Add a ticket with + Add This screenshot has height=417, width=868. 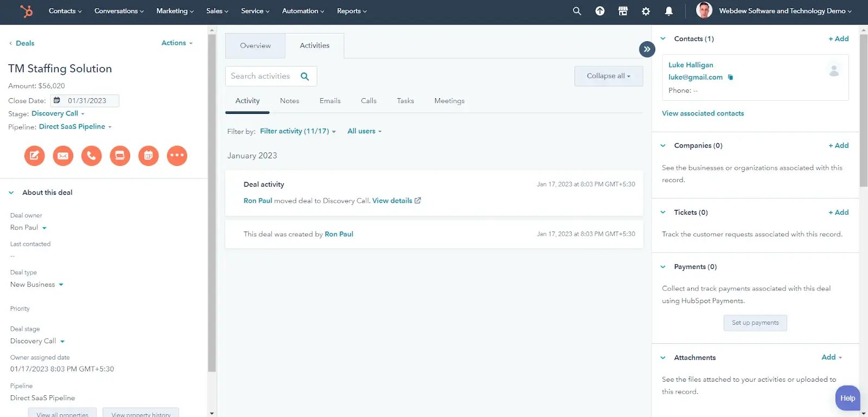coord(839,212)
